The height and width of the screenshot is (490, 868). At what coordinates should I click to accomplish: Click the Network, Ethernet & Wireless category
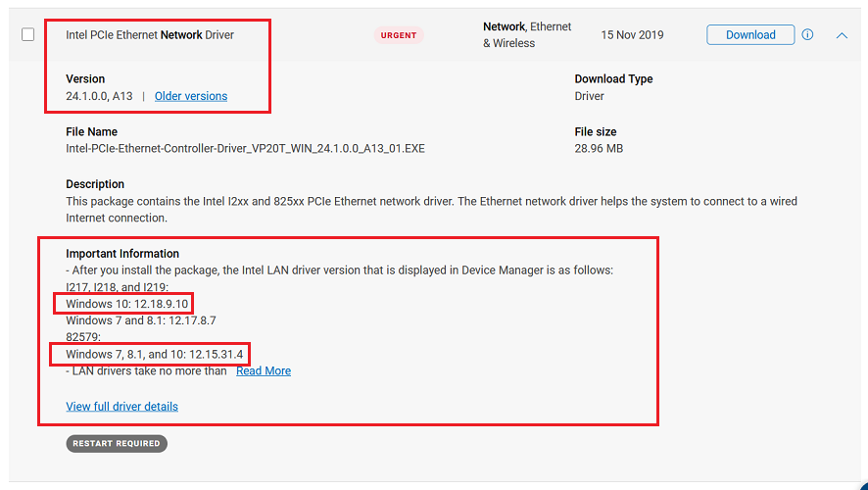(x=527, y=35)
